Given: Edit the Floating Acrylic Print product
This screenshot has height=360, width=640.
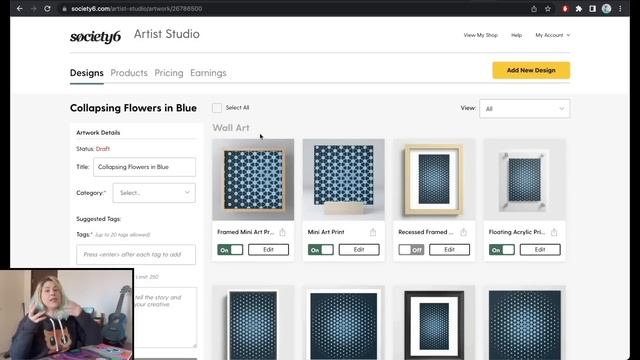Looking at the screenshot, I should (x=540, y=250).
